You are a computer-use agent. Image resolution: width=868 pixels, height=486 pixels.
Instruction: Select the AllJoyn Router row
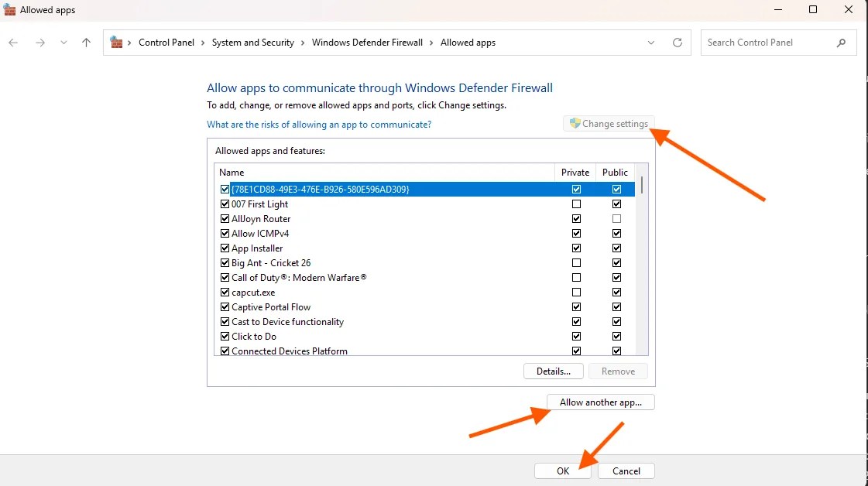(x=424, y=219)
